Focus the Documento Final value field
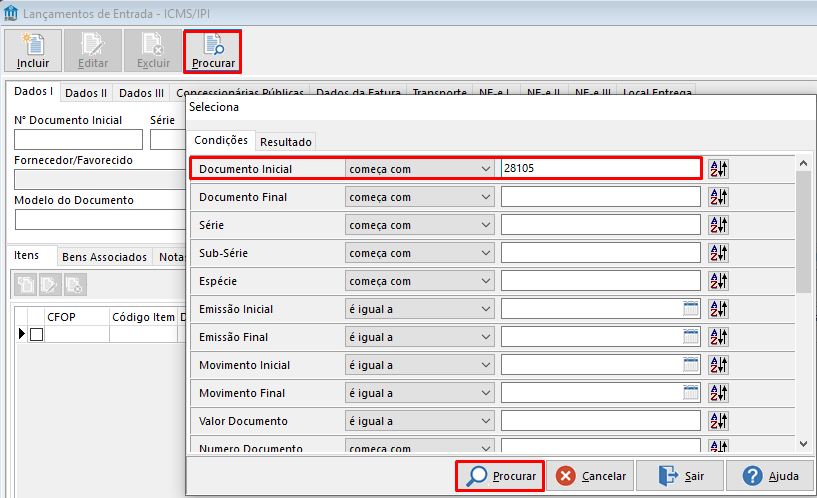This screenshot has height=498, width=817. 601,197
